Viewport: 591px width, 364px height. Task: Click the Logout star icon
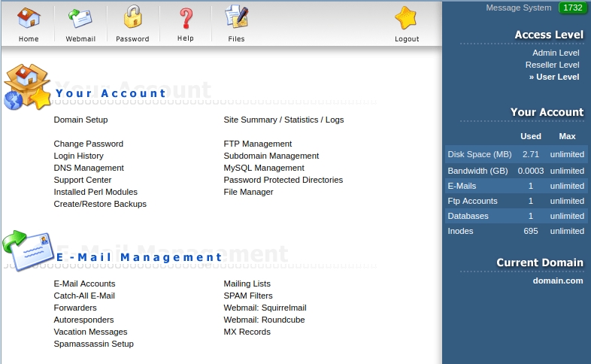click(407, 17)
